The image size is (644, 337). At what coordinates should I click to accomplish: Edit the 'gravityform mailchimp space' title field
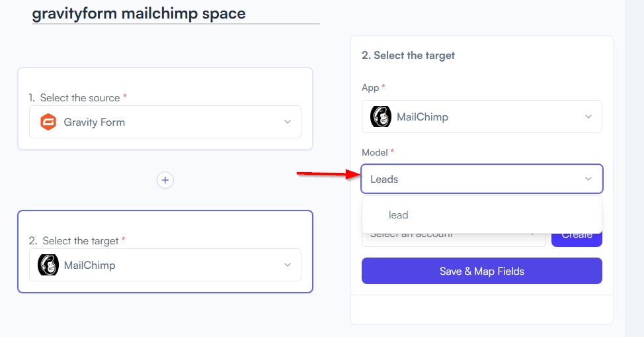[x=176, y=14]
